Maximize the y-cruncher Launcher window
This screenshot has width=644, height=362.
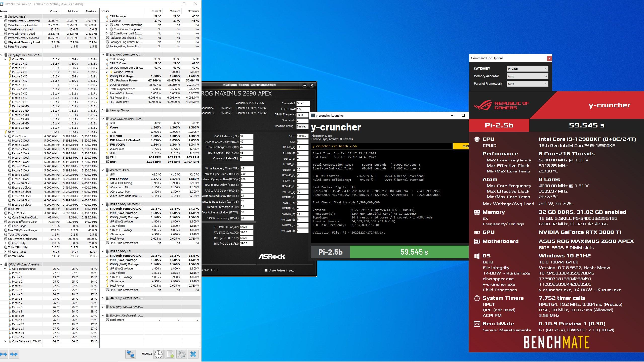[x=463, y=116]
